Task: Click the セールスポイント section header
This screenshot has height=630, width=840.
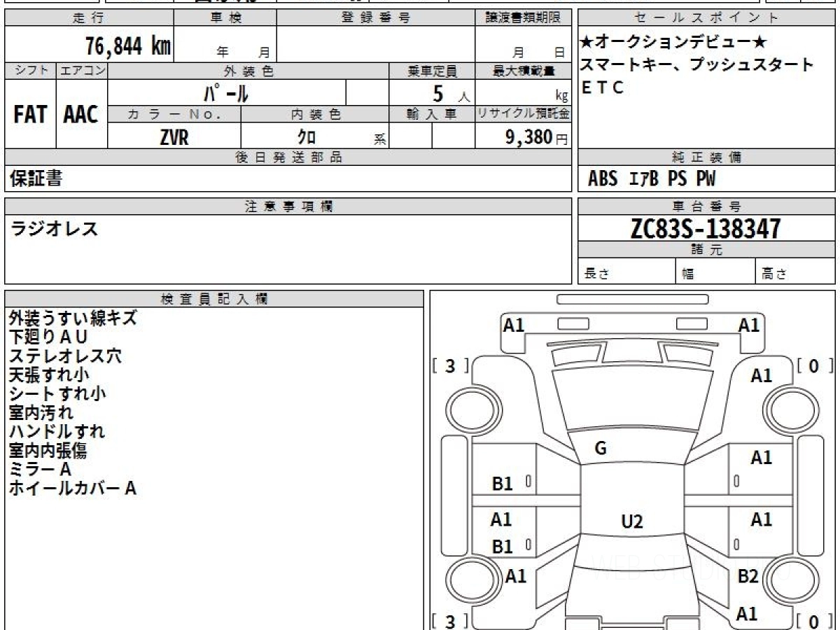Action: pyautogui.click(x=706, y=18)
